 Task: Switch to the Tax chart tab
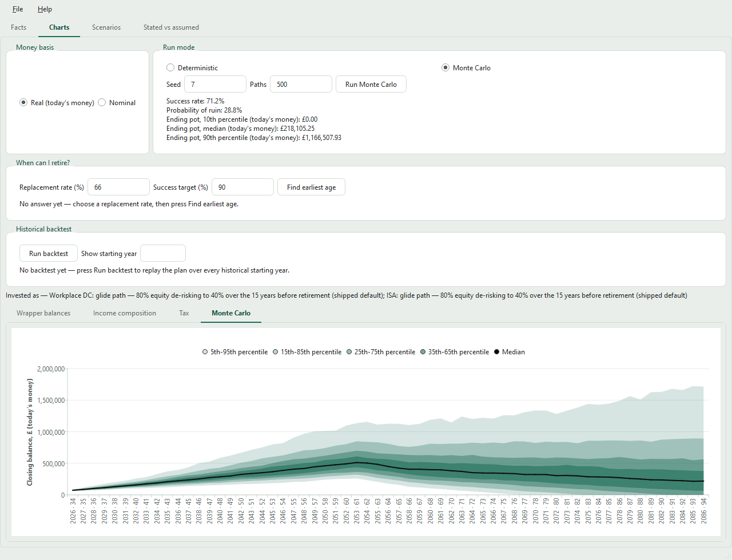184,313
